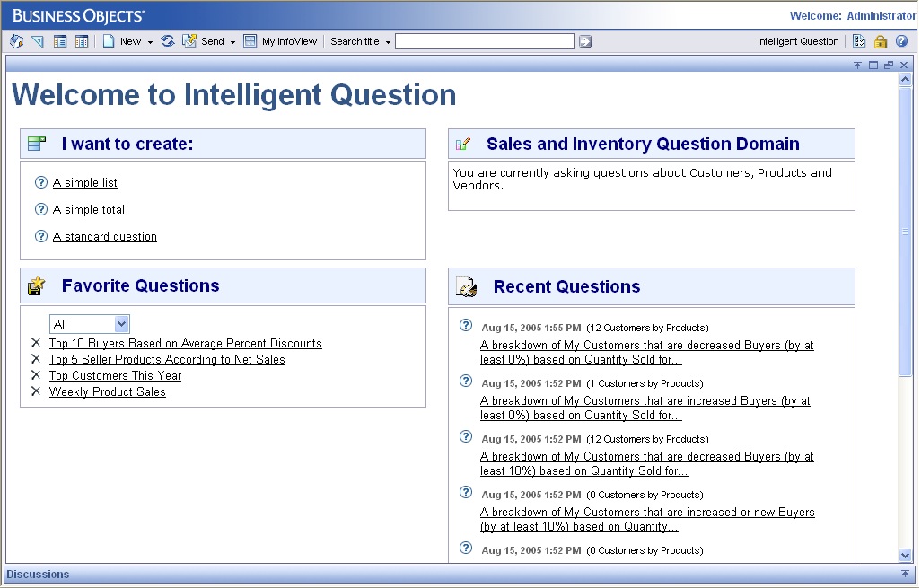Screen dimensions: 921x588
Task: Restore the Intelligent Question panel window
Action: [889, 65]
